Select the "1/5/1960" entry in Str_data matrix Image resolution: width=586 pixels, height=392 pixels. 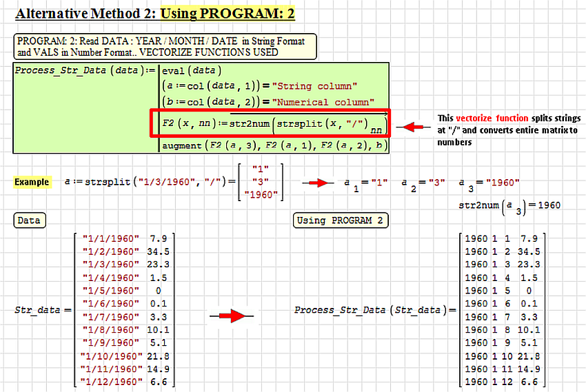pyautogui.click(x=110, y=291)
